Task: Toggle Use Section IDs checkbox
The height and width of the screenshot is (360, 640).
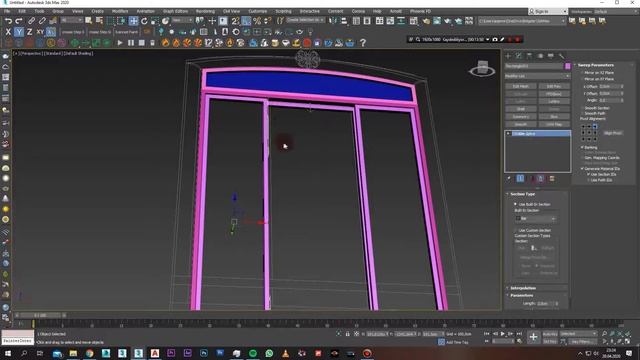Action: pos(588,174)
